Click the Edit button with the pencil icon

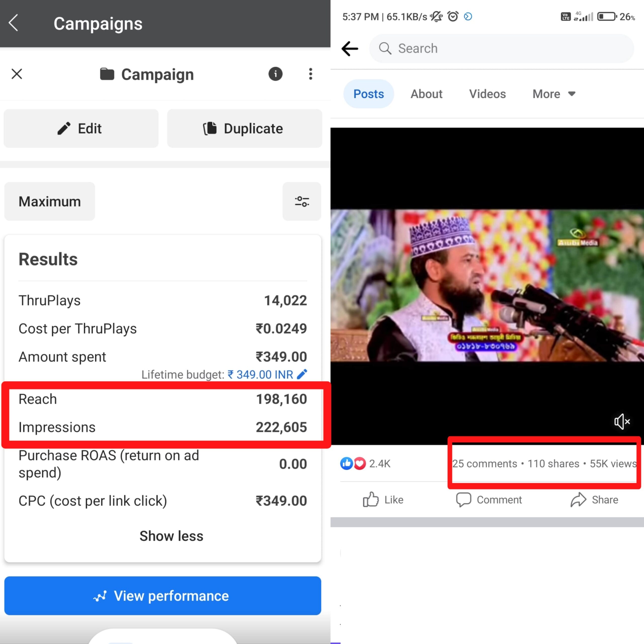click(x=81, y=128)
